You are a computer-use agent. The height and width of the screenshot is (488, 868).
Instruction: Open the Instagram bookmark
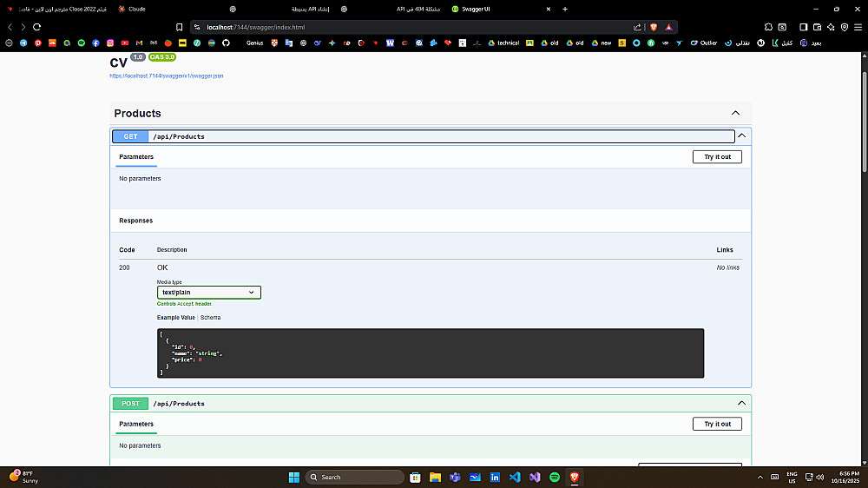(110, 43)
